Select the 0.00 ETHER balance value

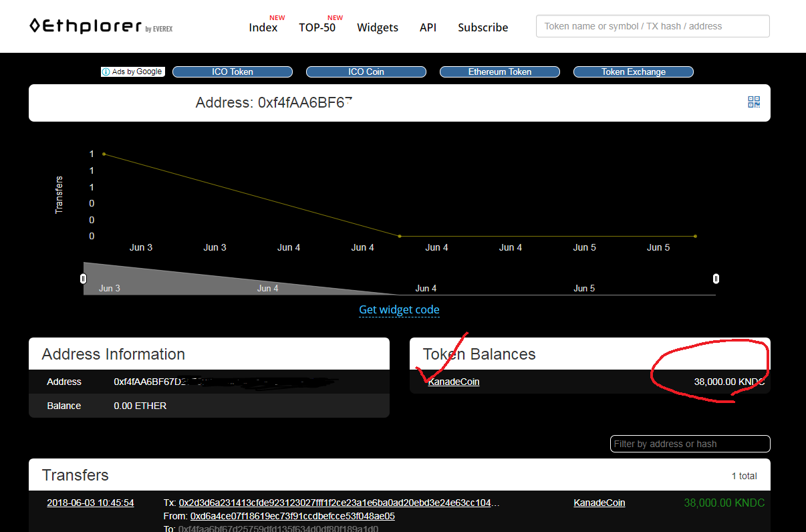140,406
